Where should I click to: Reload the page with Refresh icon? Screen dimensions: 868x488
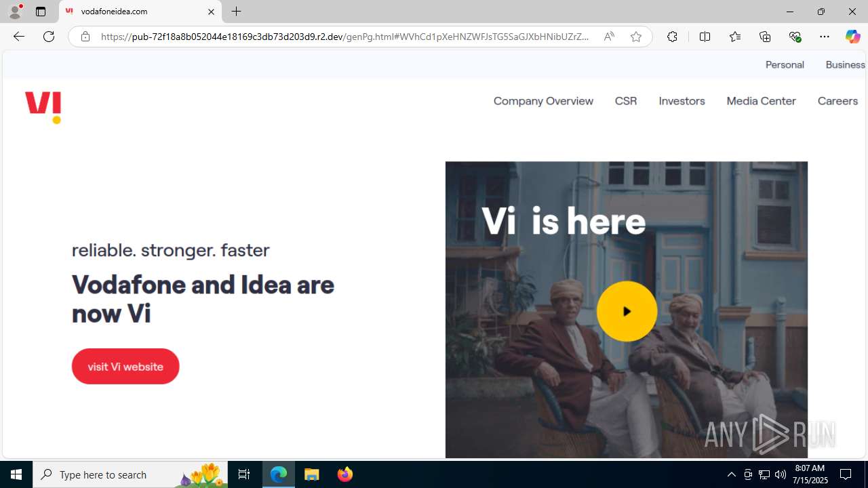click(49, 37)
